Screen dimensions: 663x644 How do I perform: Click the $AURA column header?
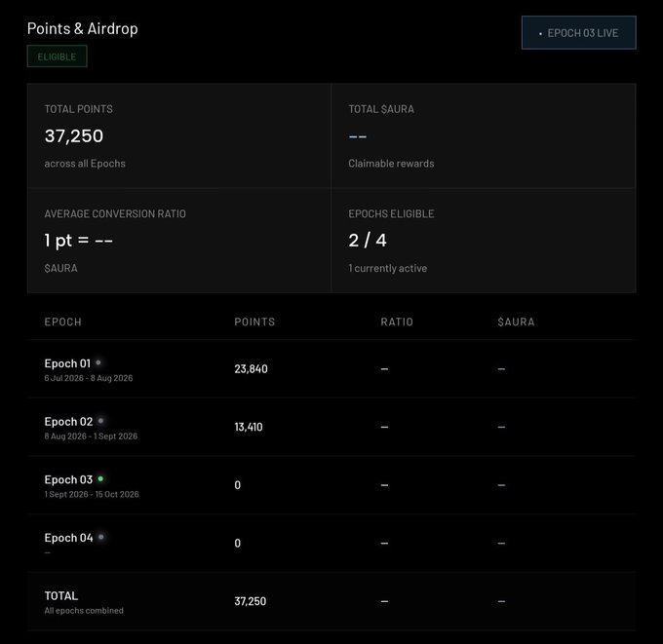(x=516, y=322)
